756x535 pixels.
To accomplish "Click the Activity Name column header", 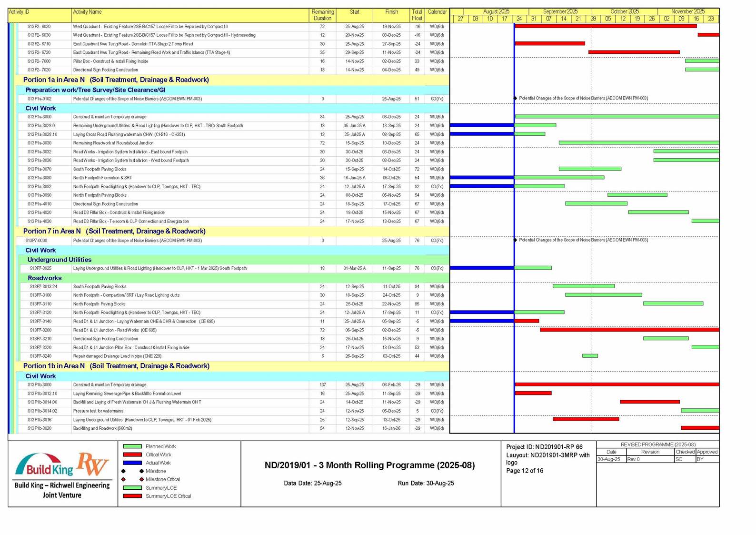I will coord(190,15).
